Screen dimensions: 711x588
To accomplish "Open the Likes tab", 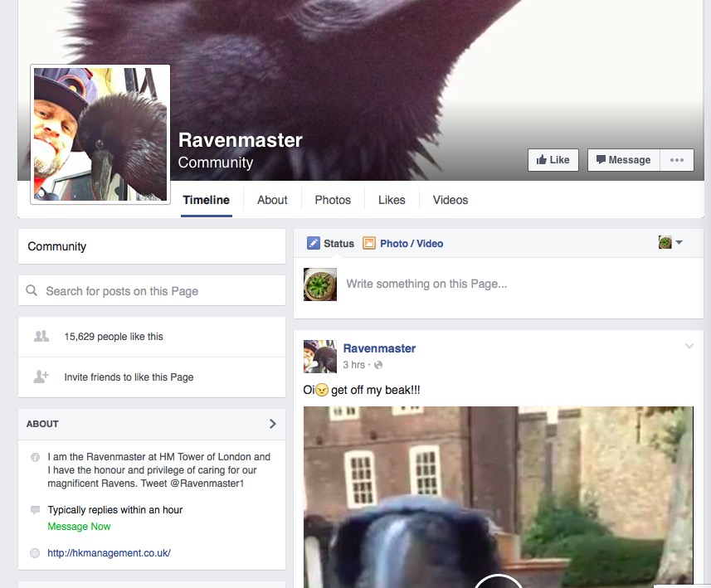I will point(392,200).
